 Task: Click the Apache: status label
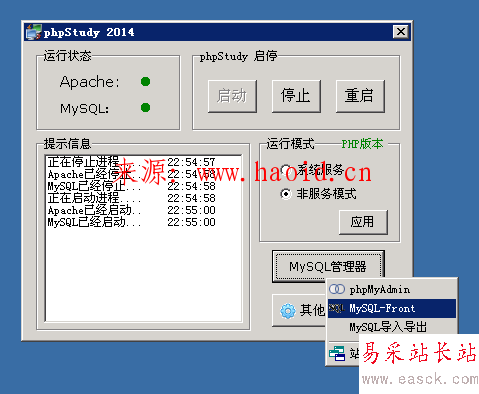(x=89, y=82)
